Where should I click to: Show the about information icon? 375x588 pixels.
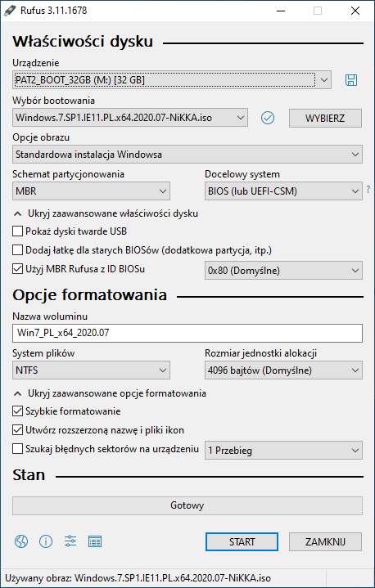pyautogui.click(x=46, y=541)
